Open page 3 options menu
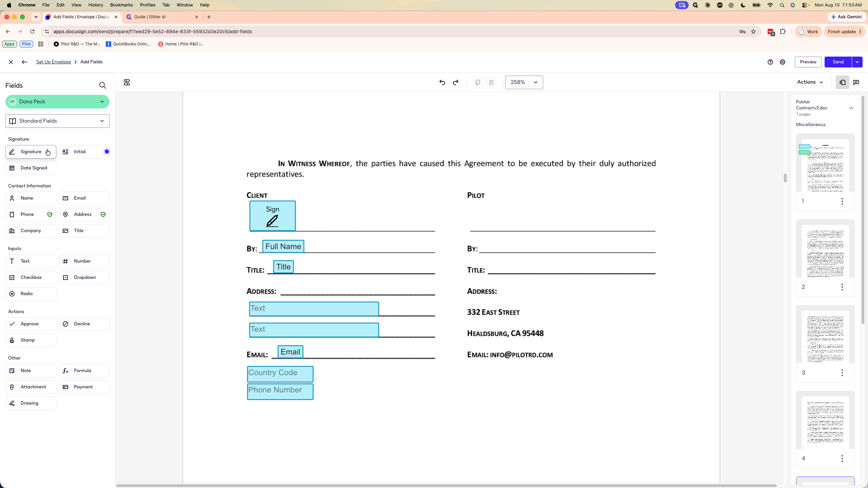Viewport: 868px width, 488px height. tap(842, 373)
